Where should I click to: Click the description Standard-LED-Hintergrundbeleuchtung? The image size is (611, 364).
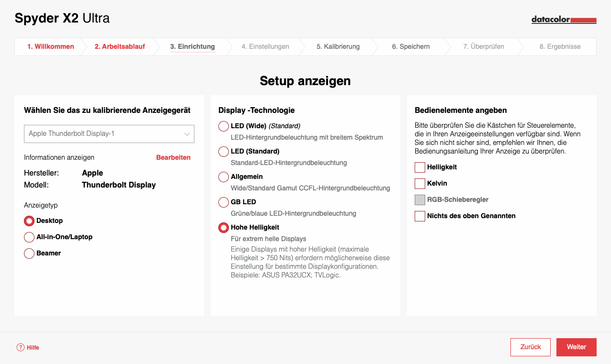pyautogui.click(x=289, y=163)
